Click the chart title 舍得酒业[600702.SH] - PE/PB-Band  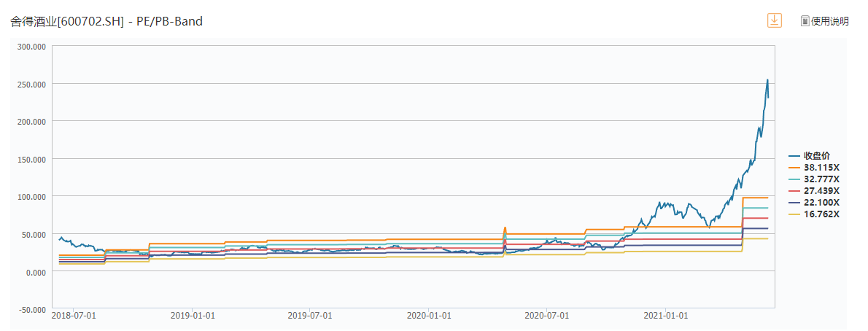pos(106,22)
